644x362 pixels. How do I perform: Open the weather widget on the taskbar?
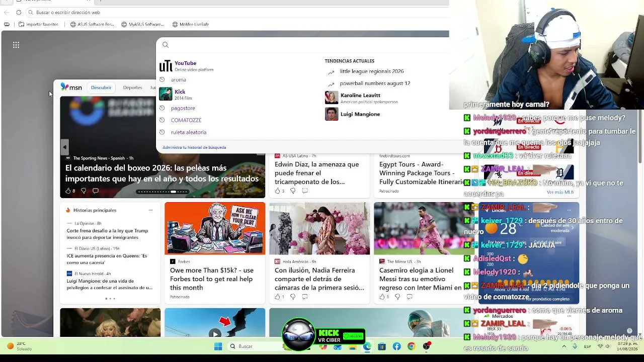[20, 346]
